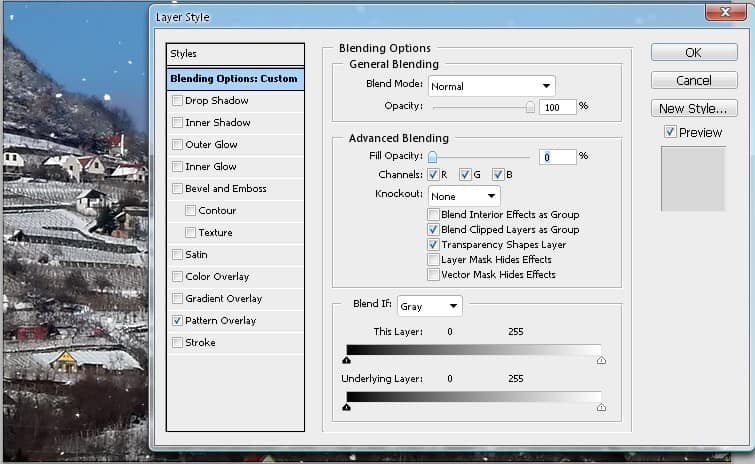
Task: Expand the Knockout dropdown
Action: coord(464,196)
